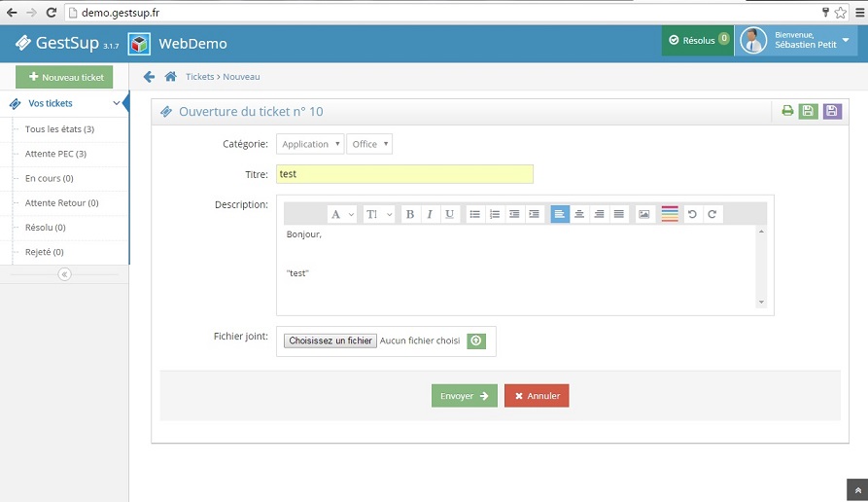Open the Application category dropdown

(310, 144)
